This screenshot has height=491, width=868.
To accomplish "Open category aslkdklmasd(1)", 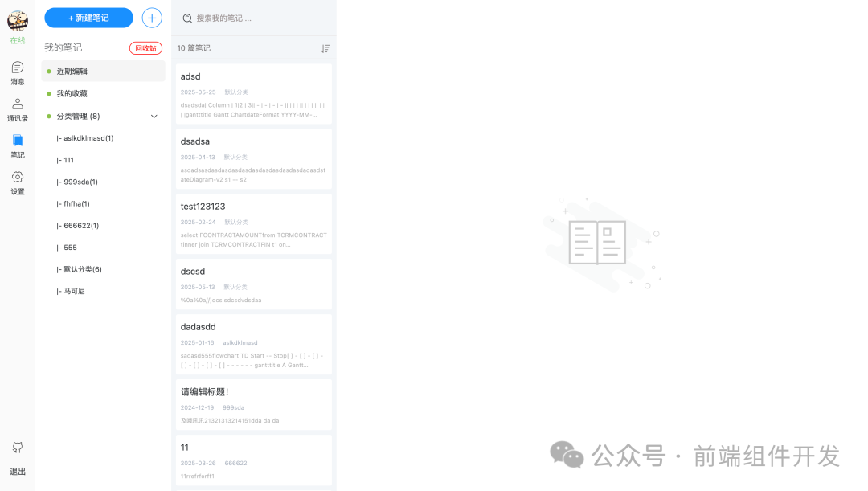I will tap(84, 138).
